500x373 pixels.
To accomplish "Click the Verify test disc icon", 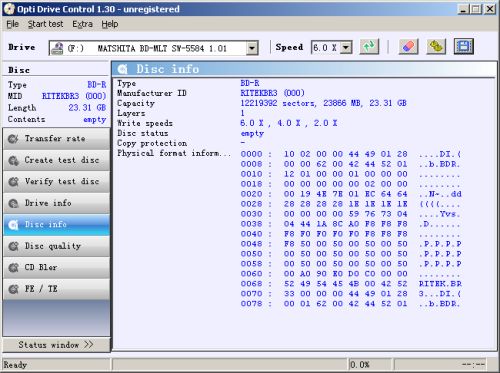I will click(x=13, y=182).
